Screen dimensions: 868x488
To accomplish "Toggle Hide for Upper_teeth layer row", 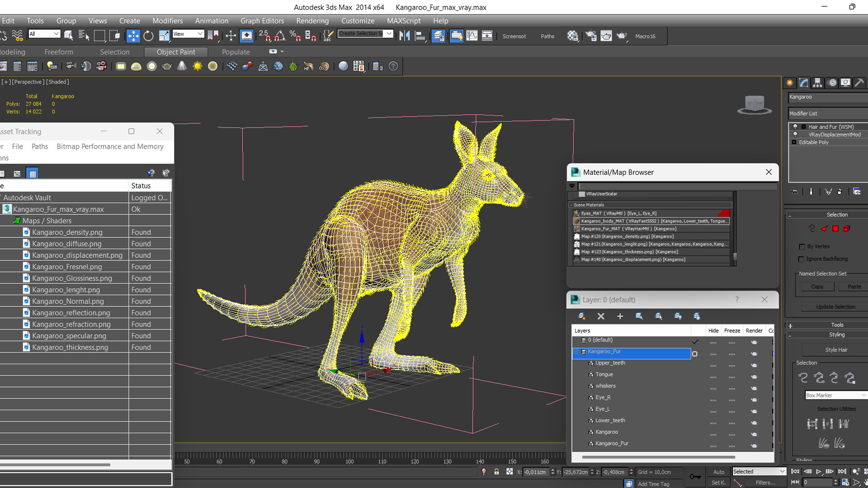I will [x=713, y=366].
